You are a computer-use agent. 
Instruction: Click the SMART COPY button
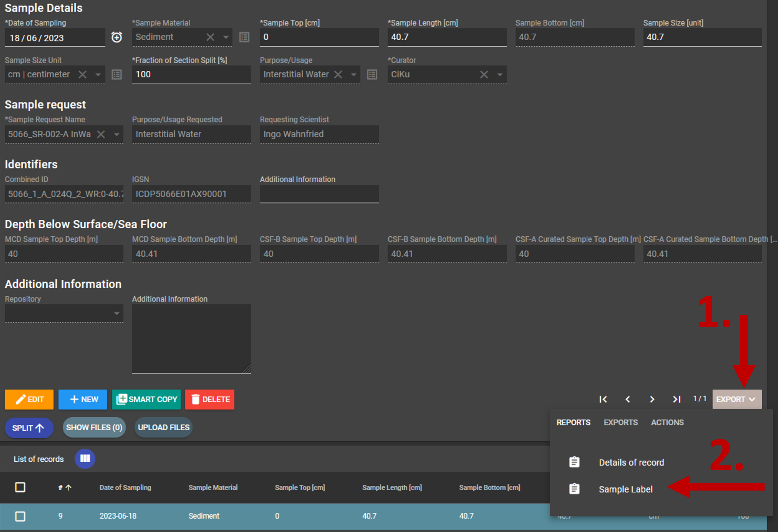click(147, 399)
